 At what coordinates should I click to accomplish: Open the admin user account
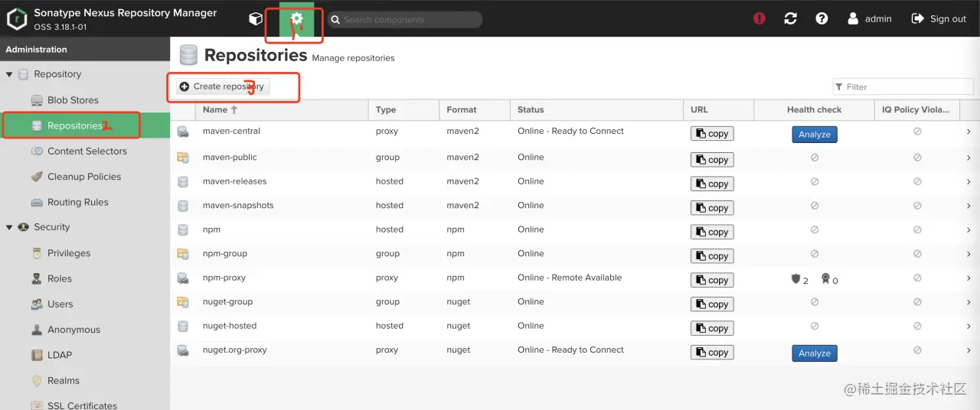click(x=870, y=18)
